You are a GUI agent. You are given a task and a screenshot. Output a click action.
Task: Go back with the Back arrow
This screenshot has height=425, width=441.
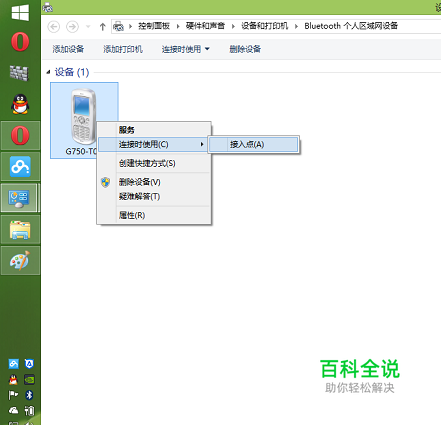point(54,26)
